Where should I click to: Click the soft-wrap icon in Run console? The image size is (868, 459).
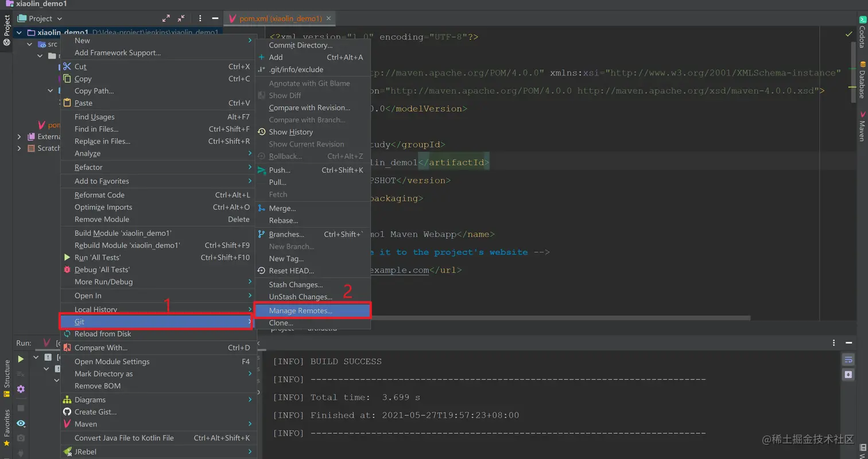click(848, 360)
